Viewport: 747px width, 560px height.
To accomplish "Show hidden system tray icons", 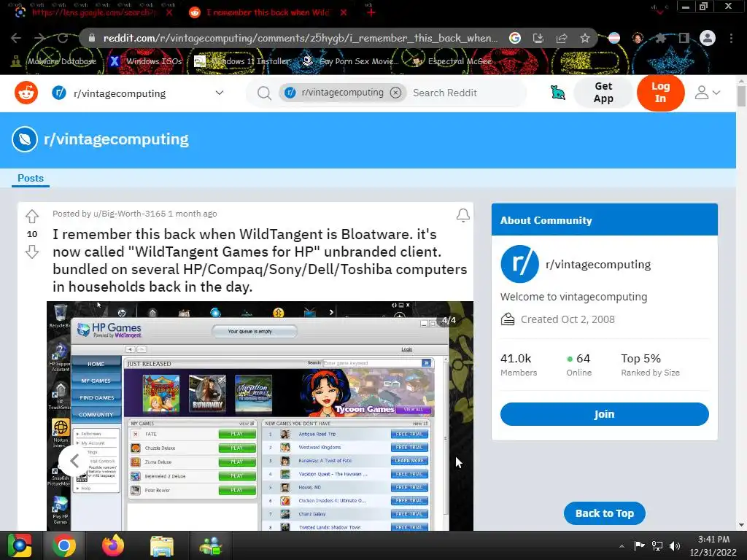I will coord(622,545).
